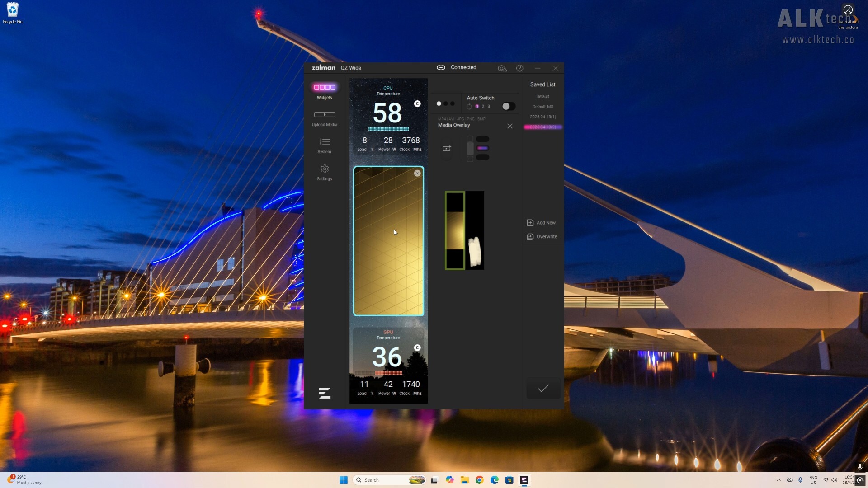Image resolution: width=868 pixels, height=488 pixels.
Task: Click the Zalman logo at sidebar bottom
Action: 325,393
